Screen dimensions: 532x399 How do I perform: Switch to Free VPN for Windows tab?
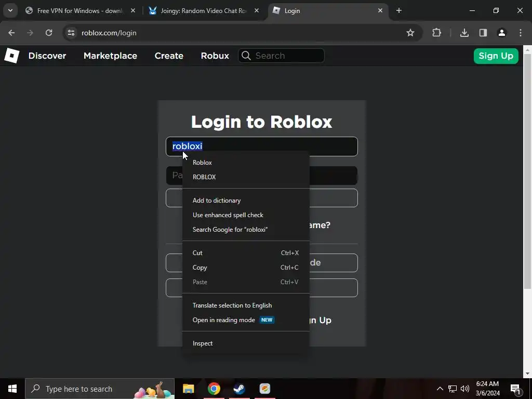80,10
